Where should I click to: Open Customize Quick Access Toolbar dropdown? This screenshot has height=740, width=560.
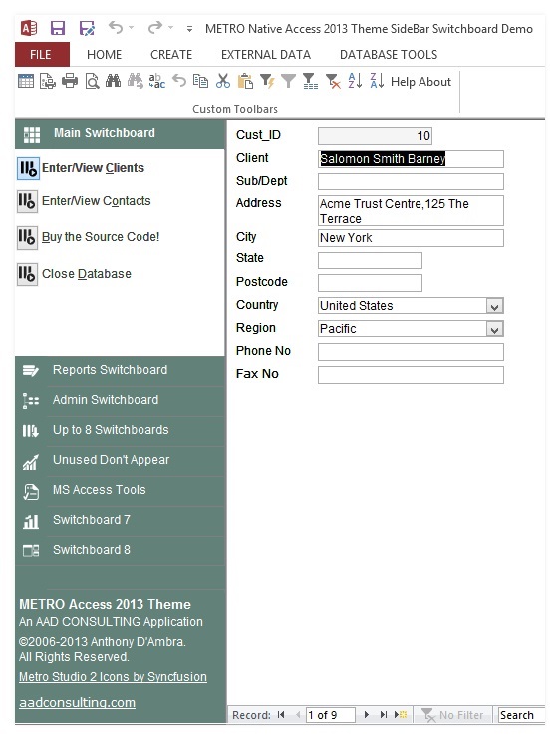coord(189,29)
